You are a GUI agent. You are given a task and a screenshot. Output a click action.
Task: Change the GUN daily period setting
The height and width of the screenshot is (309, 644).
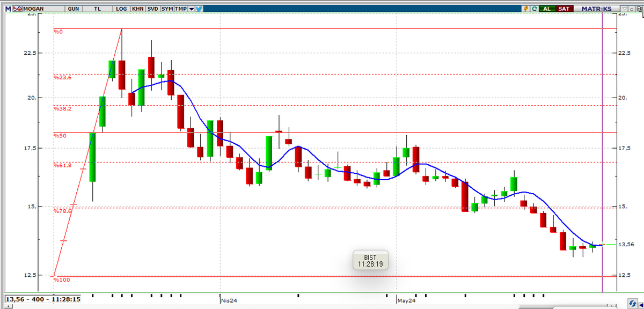(74, 9)
